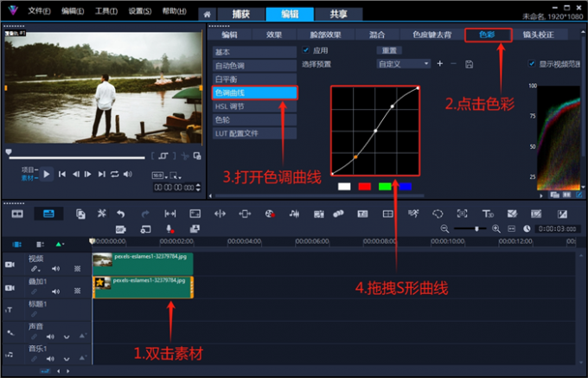Select 白平衡 in color list
This screenshot has width=588, height=378.
tap(254, 79)
